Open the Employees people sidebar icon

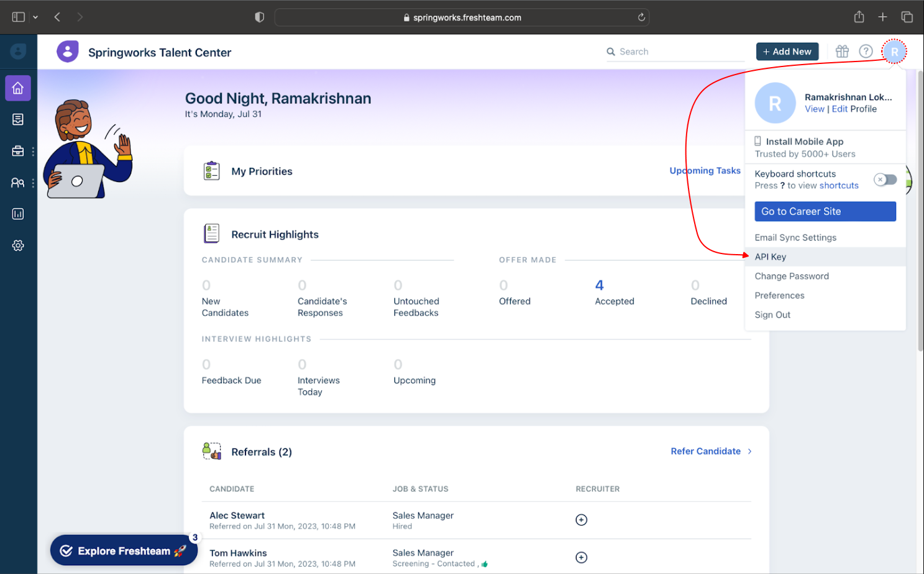tap(18, 183)
